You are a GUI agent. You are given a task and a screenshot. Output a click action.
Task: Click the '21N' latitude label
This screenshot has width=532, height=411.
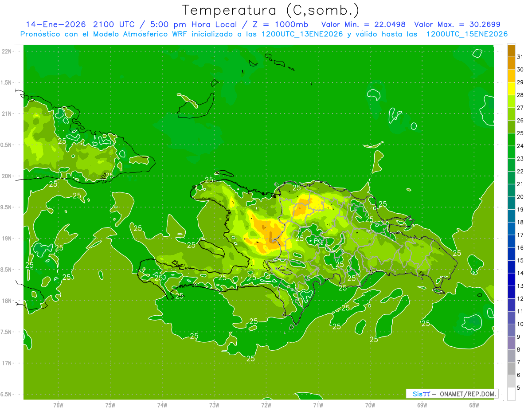point(7,114)
